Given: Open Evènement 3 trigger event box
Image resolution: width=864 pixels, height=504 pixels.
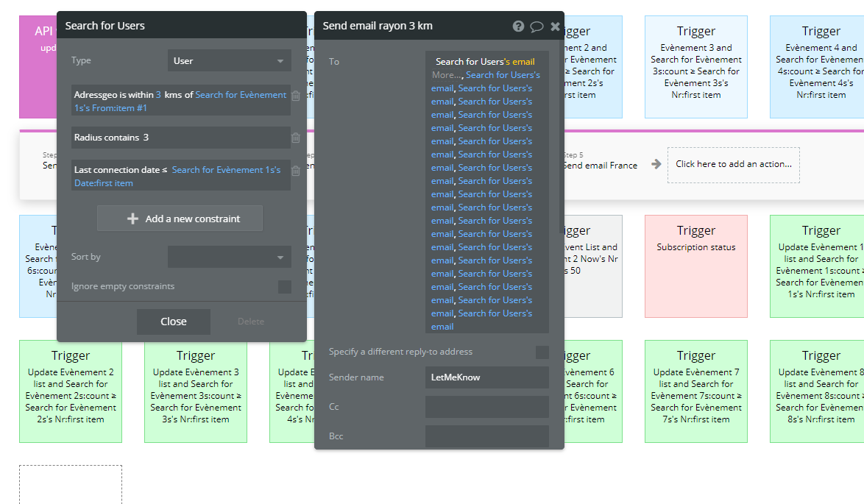Looking at the screenshot, I should click(x=696, y=67).
